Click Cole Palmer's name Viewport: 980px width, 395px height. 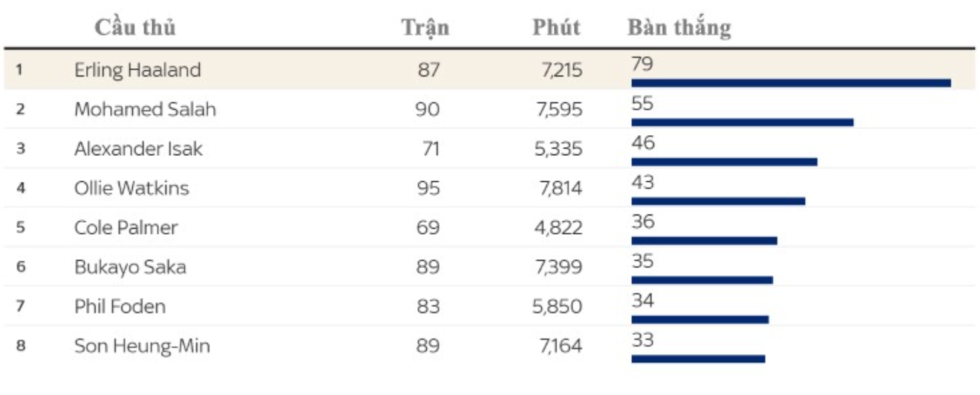(x=125, y=227)
